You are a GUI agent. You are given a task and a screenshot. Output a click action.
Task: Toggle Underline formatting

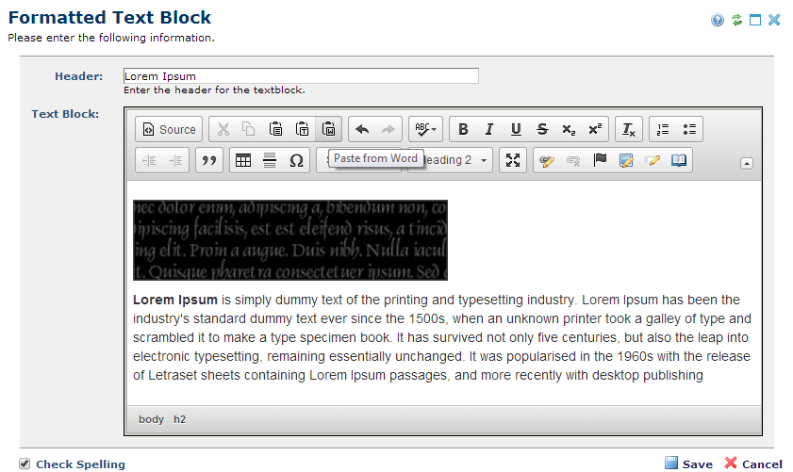[x=516, y=129]
